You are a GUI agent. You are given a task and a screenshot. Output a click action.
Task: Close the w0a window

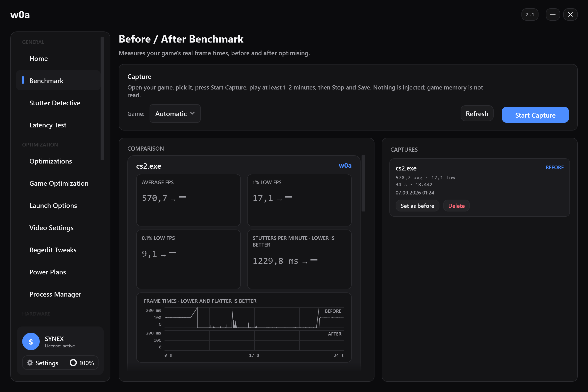tap(570, 14)
